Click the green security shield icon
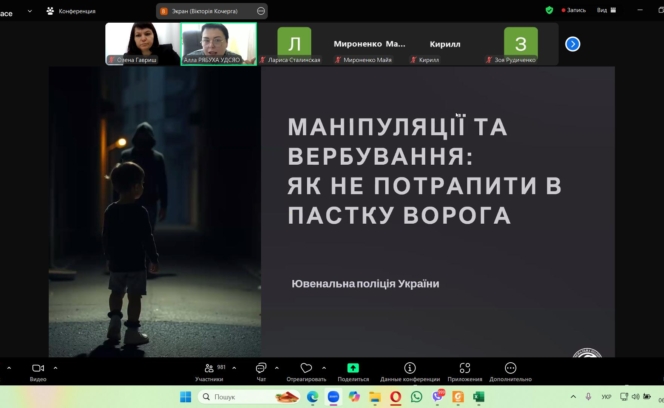Image resolution: width=664 pixels, height=408 pixels. click(549, 10)
